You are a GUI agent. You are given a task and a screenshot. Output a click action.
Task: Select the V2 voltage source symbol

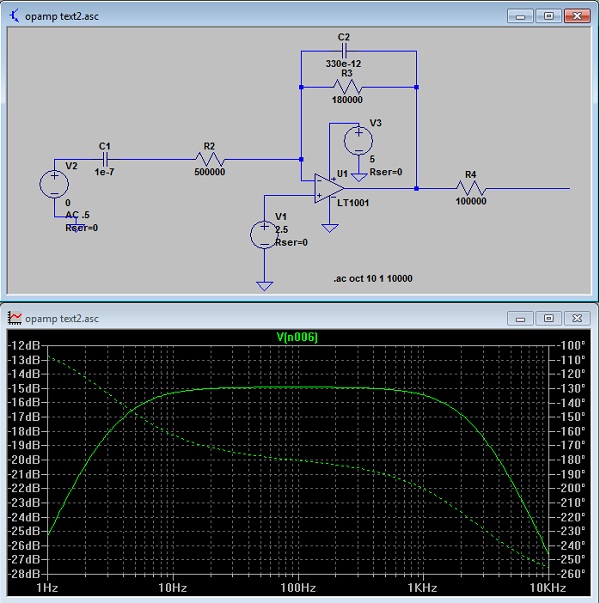53,184
